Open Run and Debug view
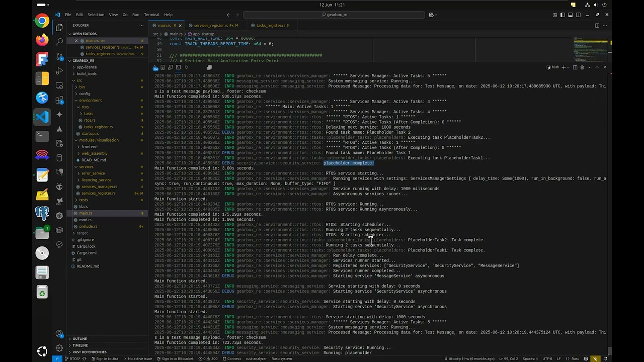Viewport: 644px width, 362px height. click(x=59, y=71)
